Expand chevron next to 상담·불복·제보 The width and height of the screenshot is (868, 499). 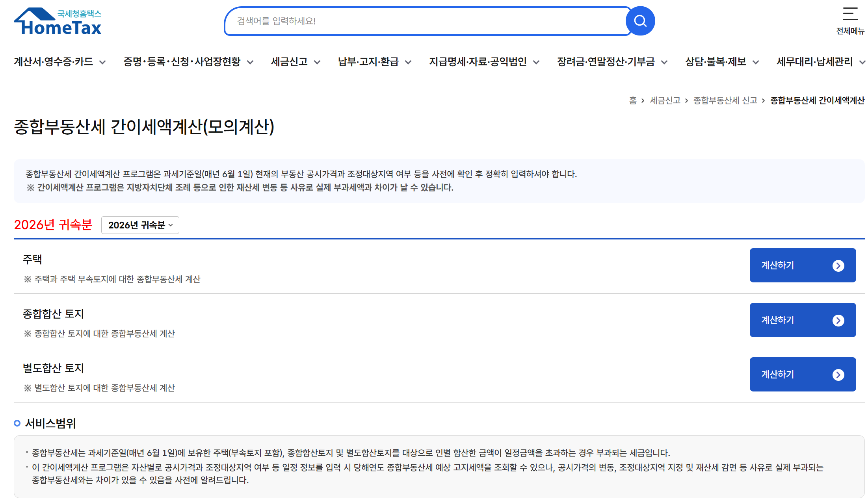pos(756,62)
